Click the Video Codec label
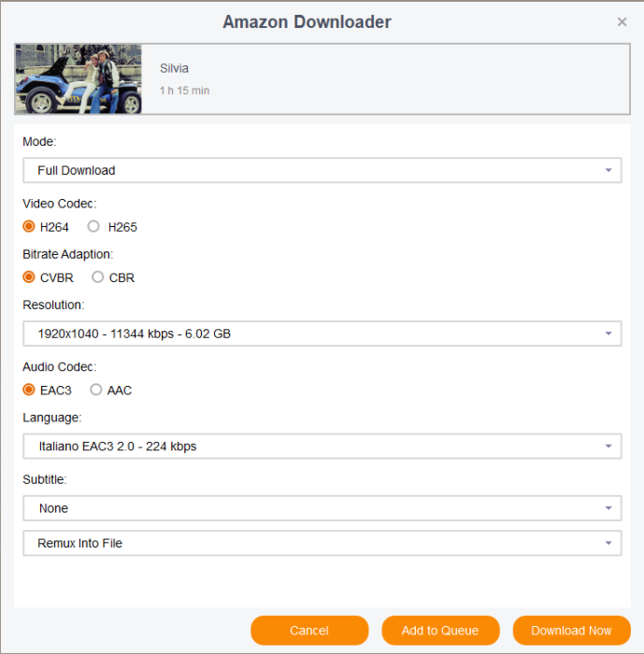 click(x=59, y=204)
